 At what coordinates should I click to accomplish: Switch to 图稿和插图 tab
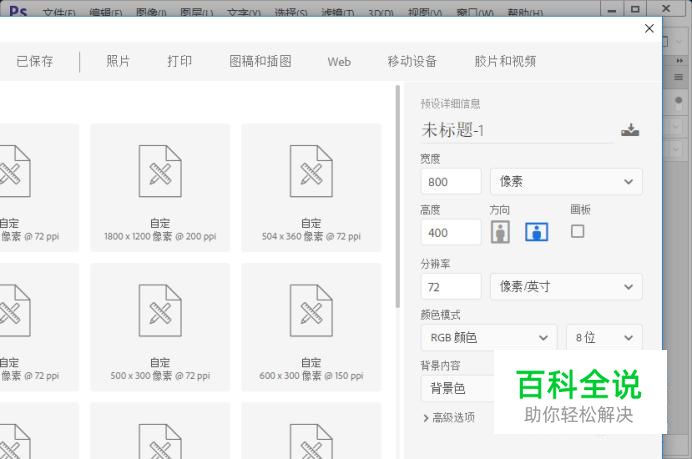click(260, 61)
